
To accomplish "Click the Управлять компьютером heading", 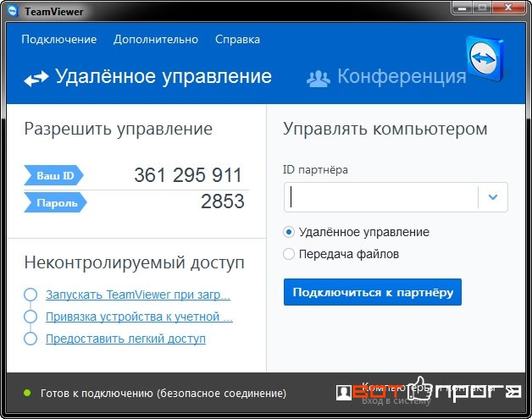I will click(x=385, y=130).
